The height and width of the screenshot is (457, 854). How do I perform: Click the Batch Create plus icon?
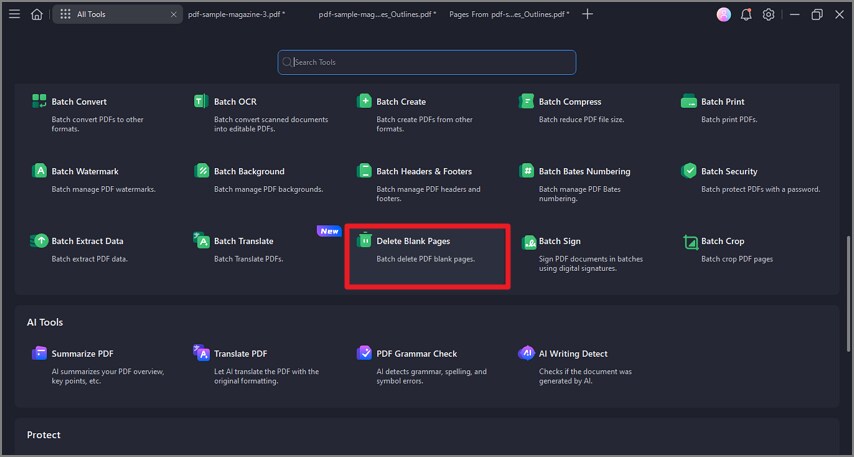click(364, 101)
